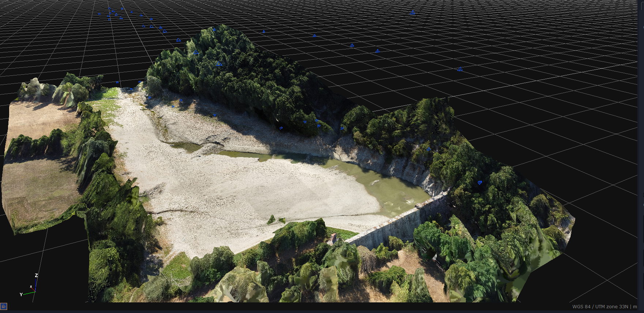Click the two small bushes on the gravel bed
This screenshot has height=313, width=644.
click(x=276, y=220)
